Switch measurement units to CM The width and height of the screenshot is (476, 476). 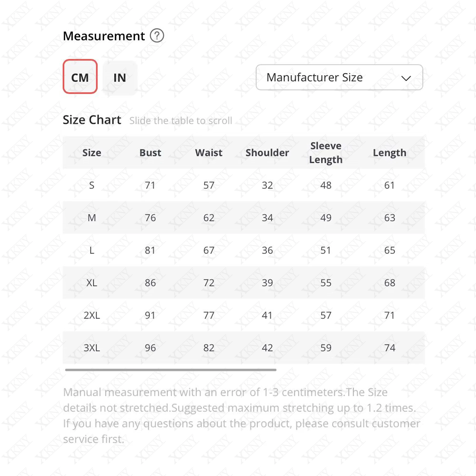click(80, 77)
